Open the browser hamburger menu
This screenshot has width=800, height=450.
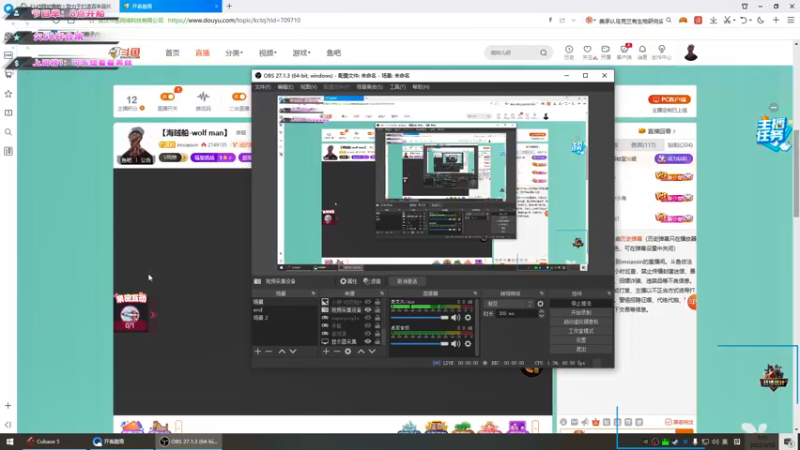coord(791,20)
